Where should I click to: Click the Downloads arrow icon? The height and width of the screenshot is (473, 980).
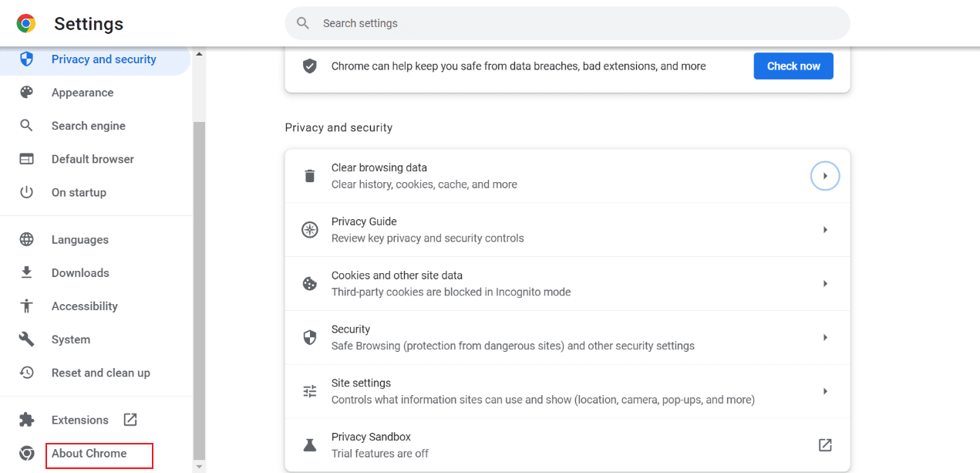(x=26, y=272)
